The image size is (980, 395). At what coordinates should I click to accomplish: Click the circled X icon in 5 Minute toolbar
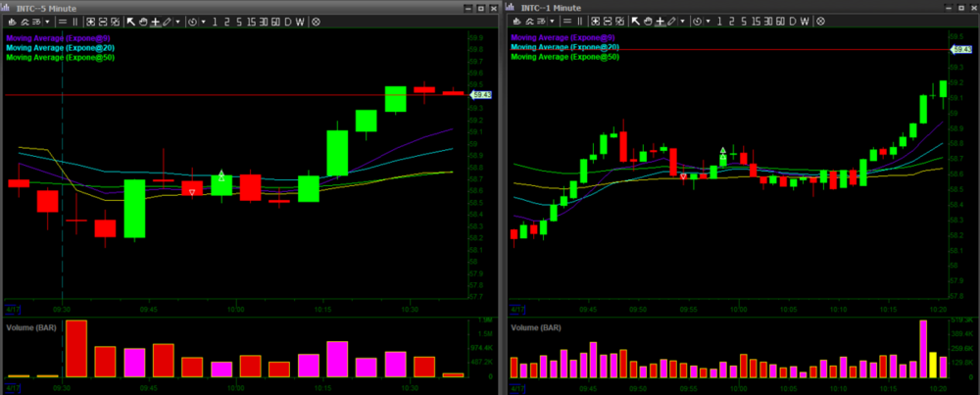tap(316, 21)
